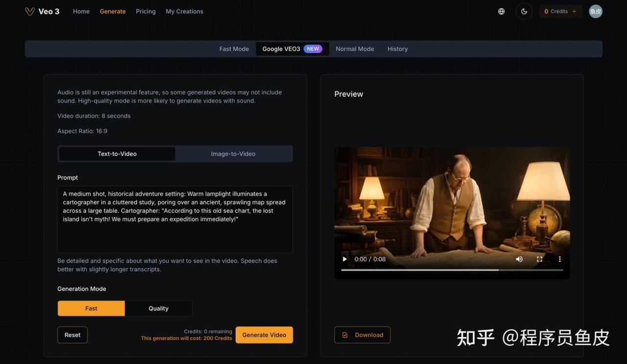
Task: Choose the Quality generation mode
Action: tap(158, 308)
